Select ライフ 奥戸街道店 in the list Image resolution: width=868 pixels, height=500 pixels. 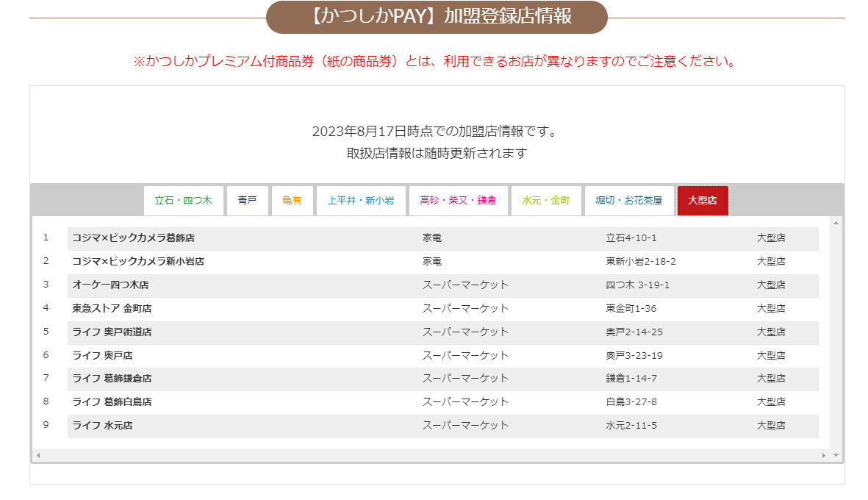point(112,332)
